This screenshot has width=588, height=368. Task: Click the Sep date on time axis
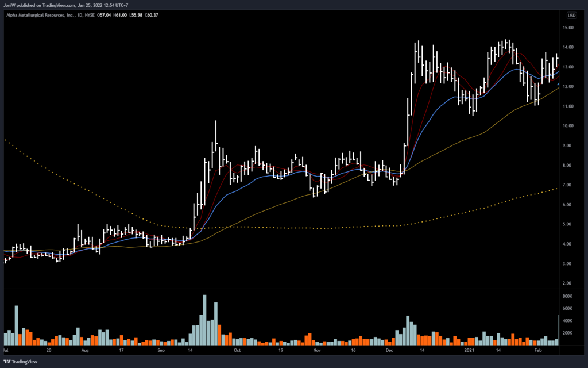[161, 350]
